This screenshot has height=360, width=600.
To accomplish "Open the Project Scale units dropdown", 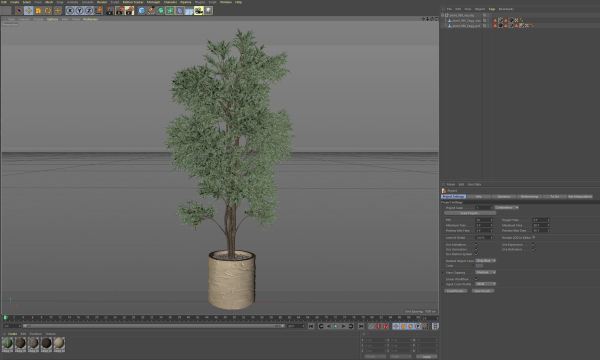I will point(507,207).
